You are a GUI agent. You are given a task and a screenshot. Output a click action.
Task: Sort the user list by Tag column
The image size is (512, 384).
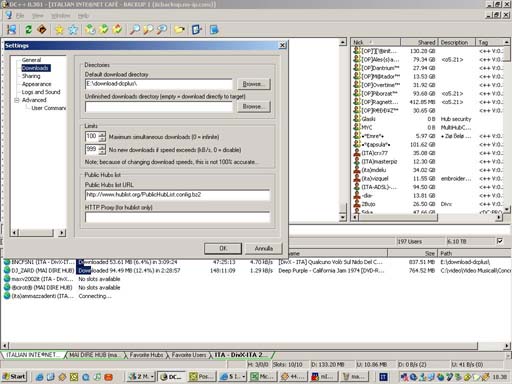click(489, 42)
